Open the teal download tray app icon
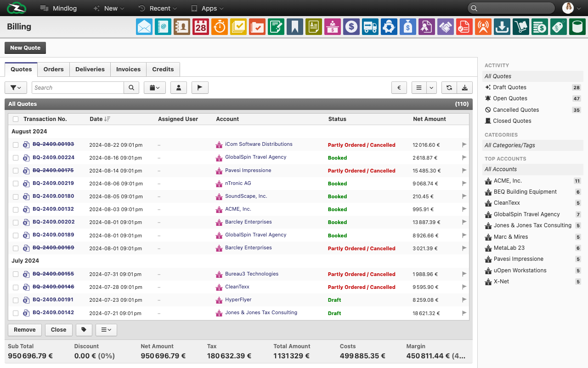The width and height of the screenshot is (588, 368). click(502, 27)
